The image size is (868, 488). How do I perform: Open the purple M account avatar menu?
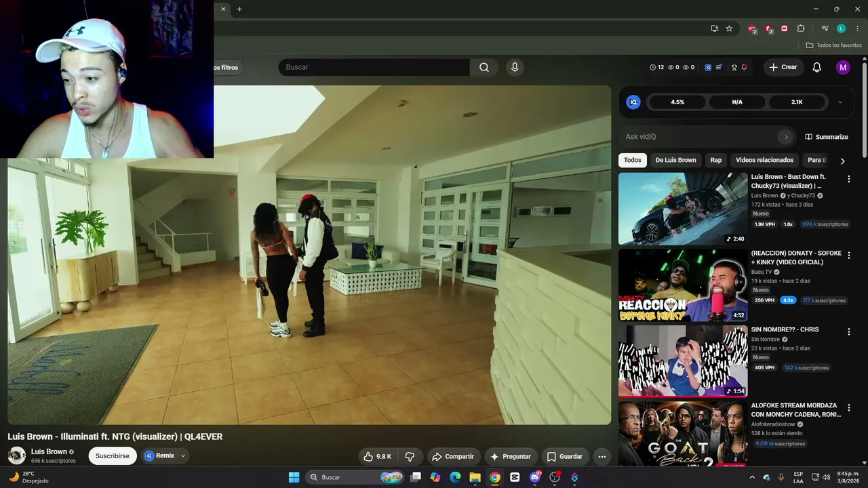point(843,67)
